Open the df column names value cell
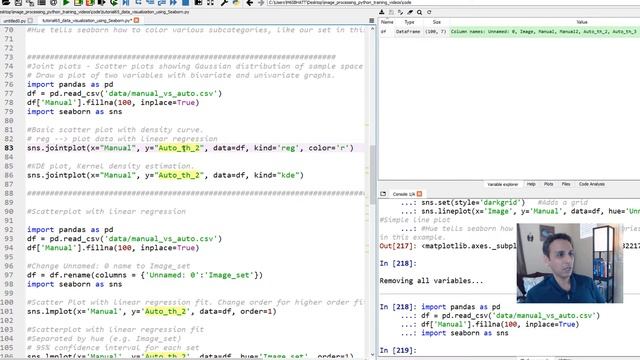 point(544,31)
